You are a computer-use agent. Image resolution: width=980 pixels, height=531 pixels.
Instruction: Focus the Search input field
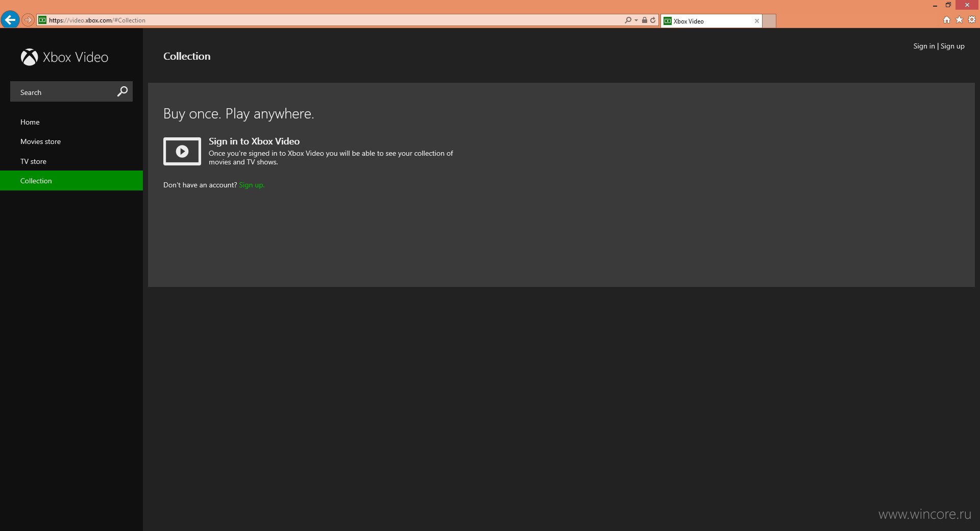point(71,91)
